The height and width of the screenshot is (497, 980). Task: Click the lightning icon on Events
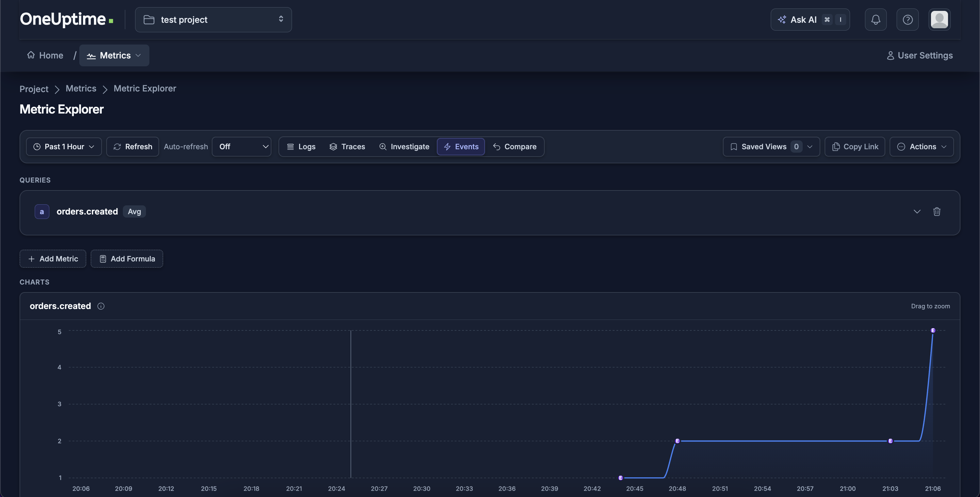[x=447, y=147]
